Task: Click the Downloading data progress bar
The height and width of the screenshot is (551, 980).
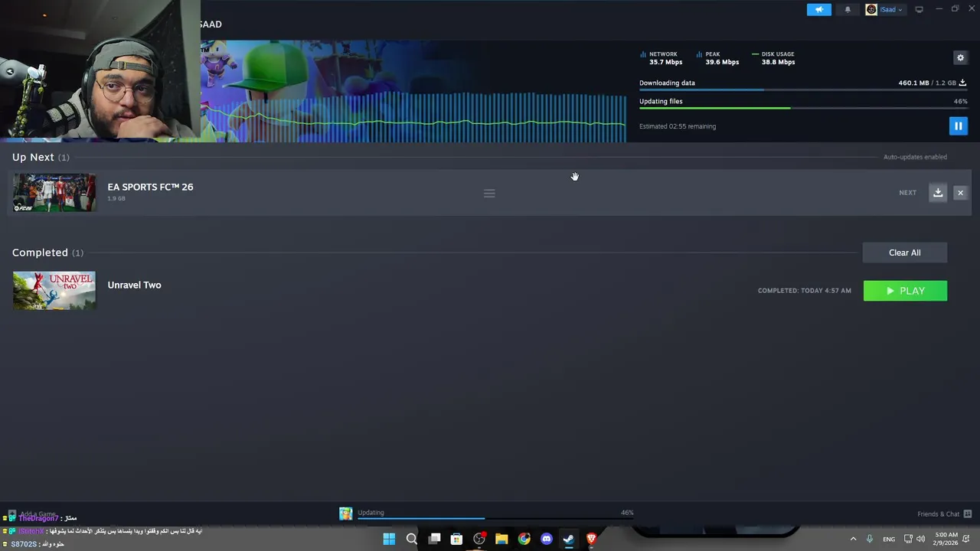Action: pos(803,90)
